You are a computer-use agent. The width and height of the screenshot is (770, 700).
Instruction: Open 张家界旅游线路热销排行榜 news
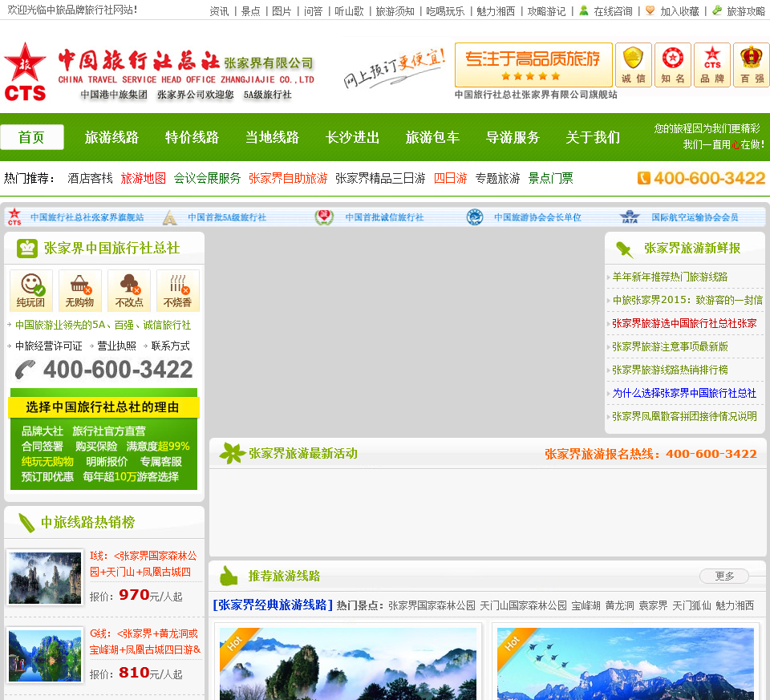coord(670,370)
